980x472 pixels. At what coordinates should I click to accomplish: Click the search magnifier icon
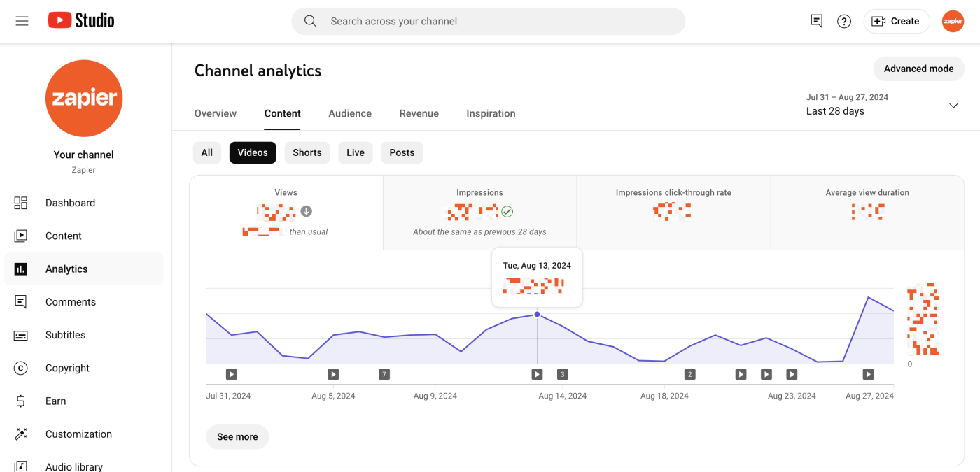pyautogui.click(x=311, y=21)
